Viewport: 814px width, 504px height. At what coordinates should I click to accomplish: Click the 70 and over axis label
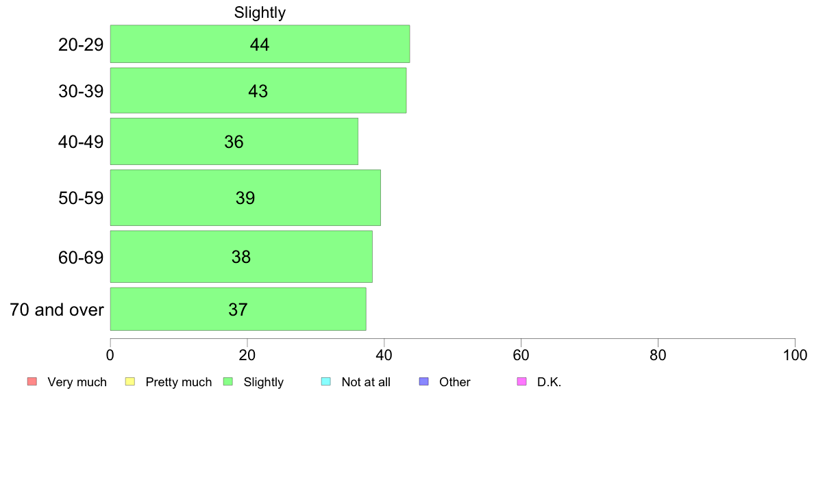pyautogui.click(x=57, y=310)
